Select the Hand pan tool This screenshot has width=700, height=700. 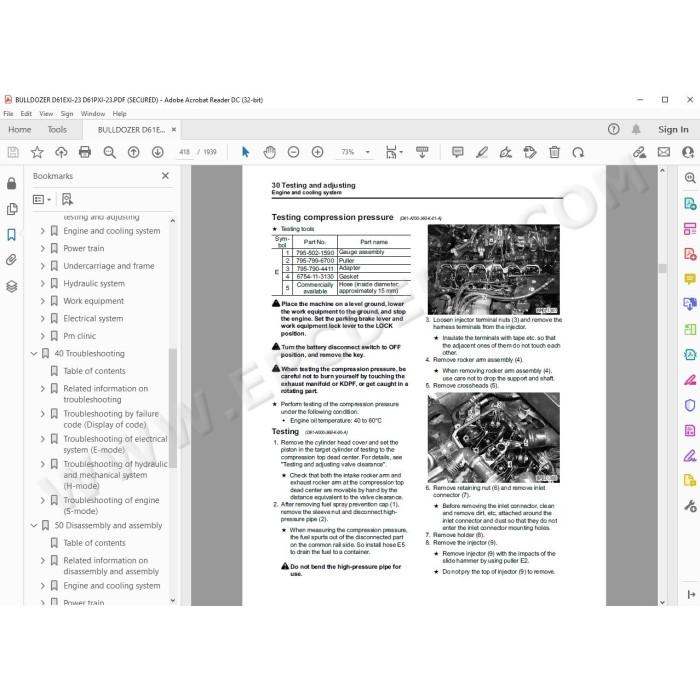coord(269,152)
